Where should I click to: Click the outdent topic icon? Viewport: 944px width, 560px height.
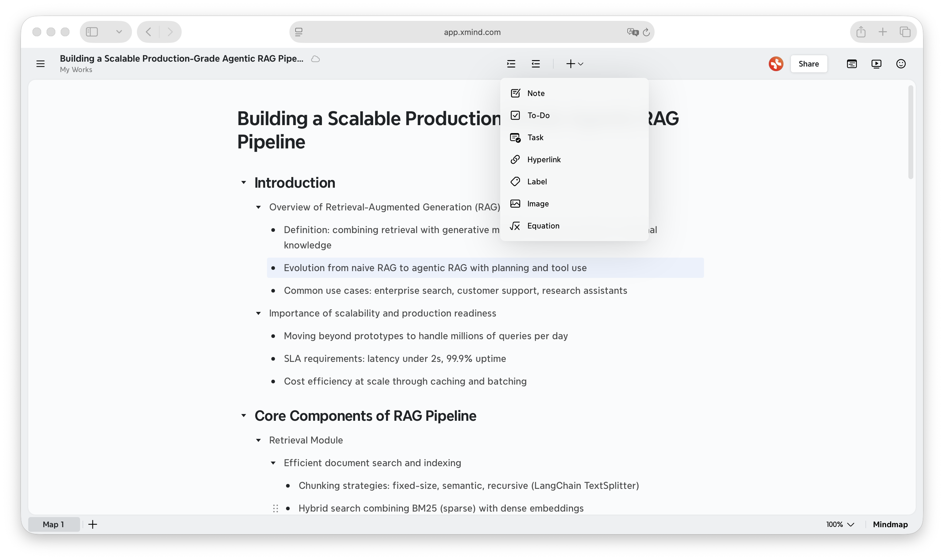(x=536, y=64)
